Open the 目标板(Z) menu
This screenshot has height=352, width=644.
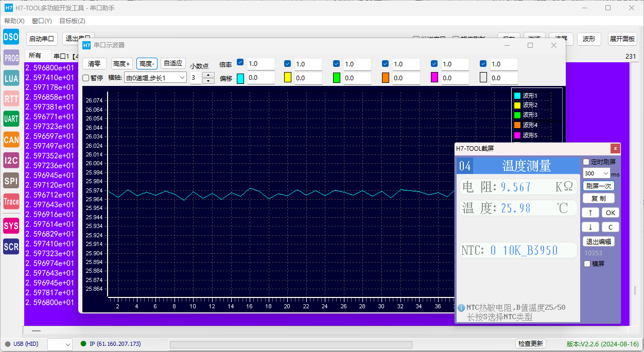[72, 21]
